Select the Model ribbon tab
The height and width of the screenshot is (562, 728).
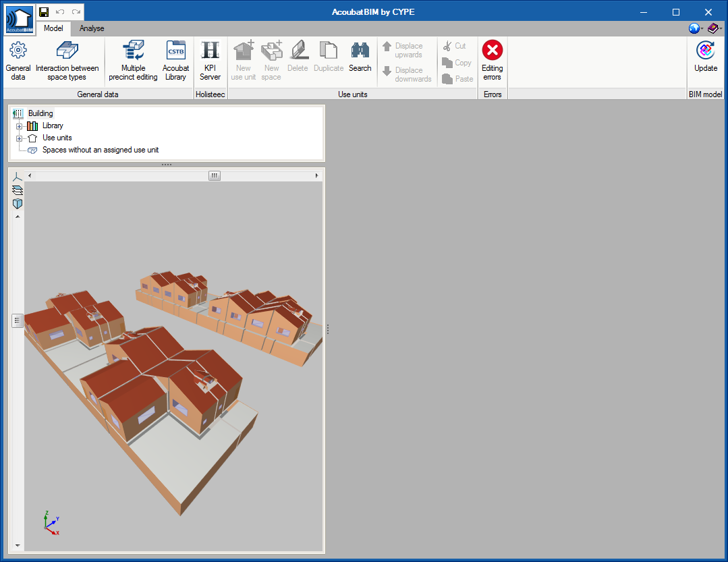pos(53,28)
